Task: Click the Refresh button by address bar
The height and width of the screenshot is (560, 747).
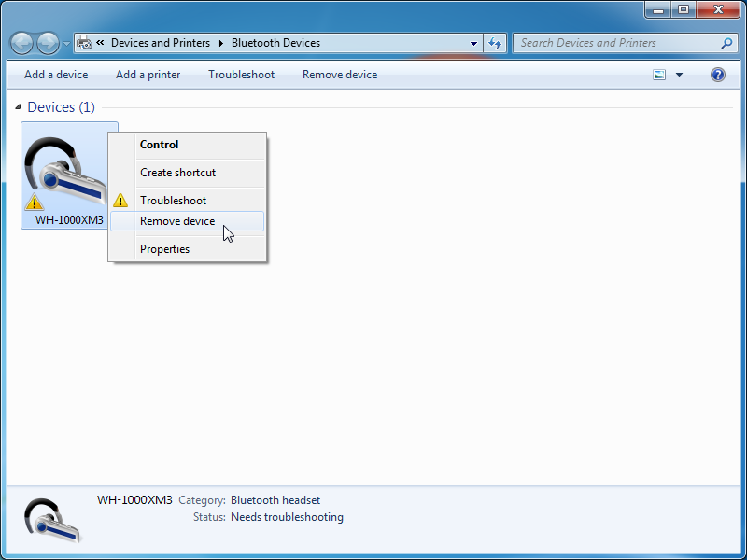Action: [495, 43]
